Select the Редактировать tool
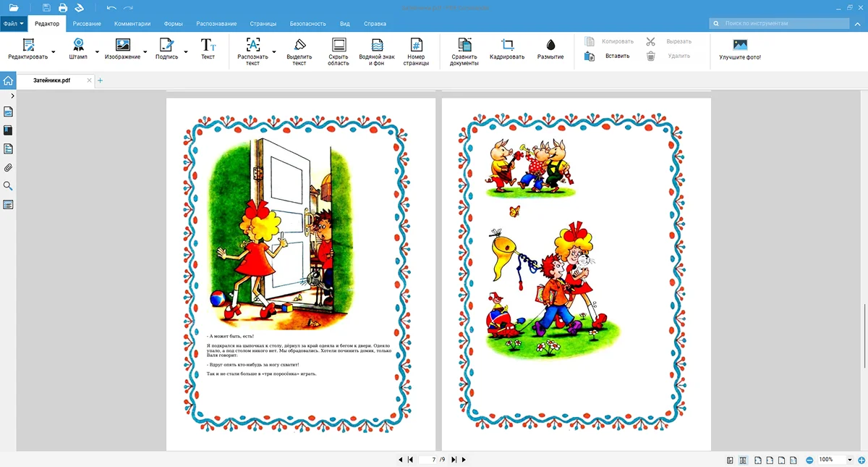This screenshot has width=868, height=467. coord(27,49)
